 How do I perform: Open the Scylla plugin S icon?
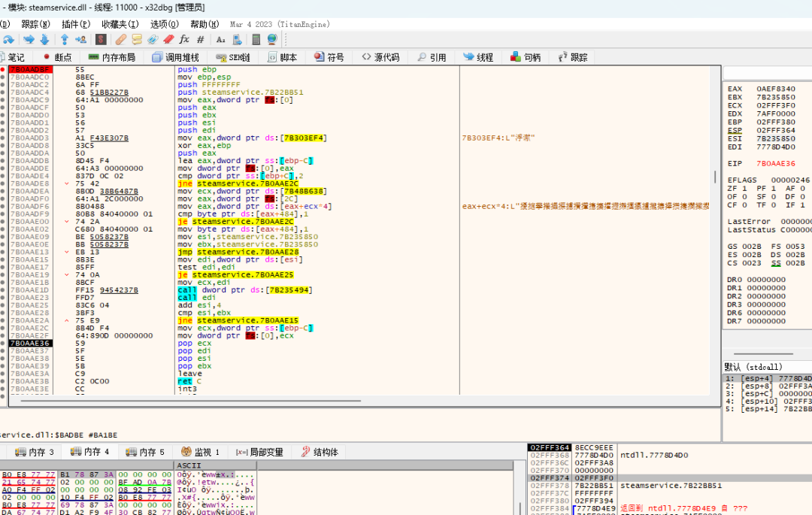[101, 39]
